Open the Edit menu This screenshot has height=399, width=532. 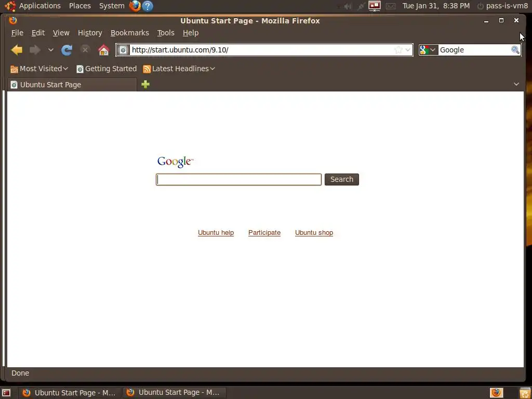[38, 33]
